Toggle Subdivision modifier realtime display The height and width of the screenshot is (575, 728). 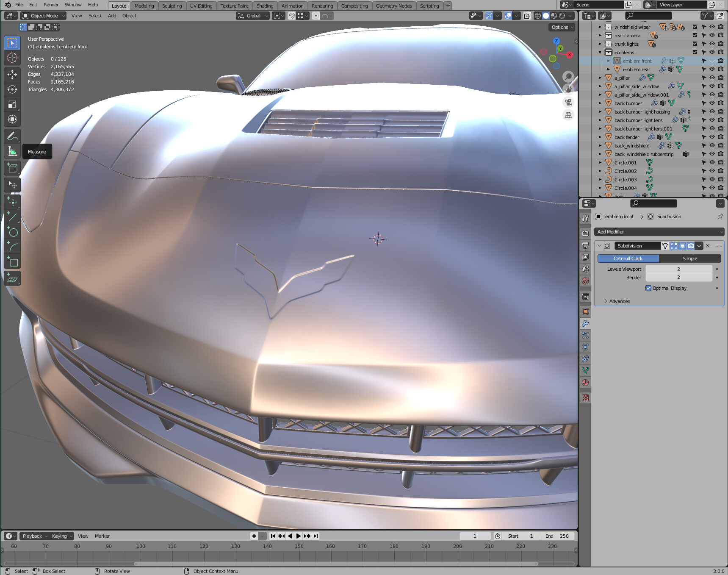pos(682,246)
